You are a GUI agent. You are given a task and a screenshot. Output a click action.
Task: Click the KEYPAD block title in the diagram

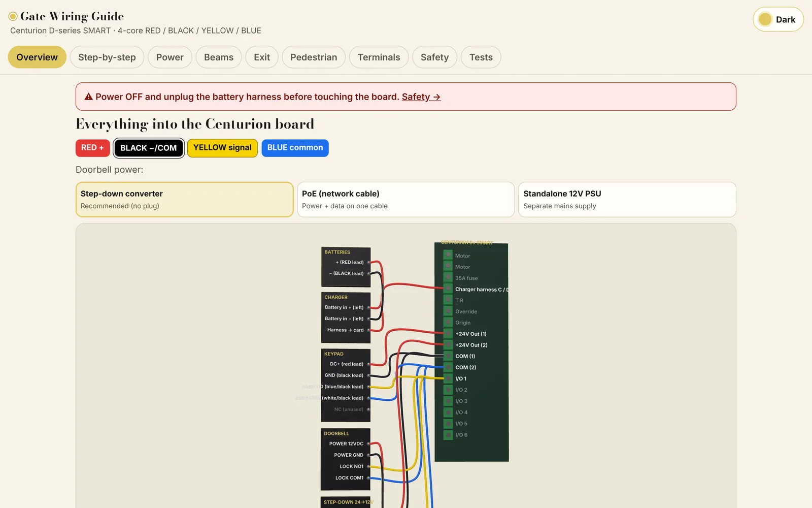334,354
